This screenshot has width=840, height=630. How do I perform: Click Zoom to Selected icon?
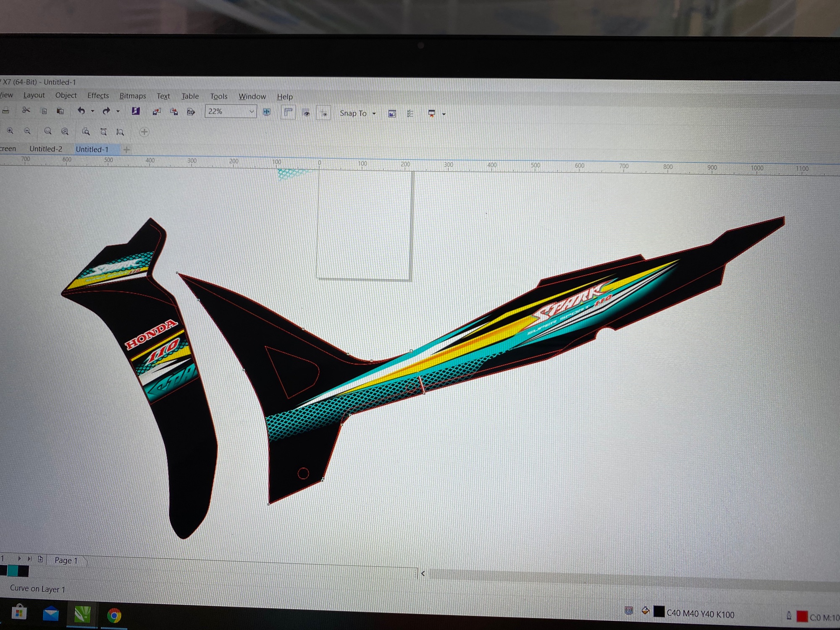(x=48, y=131)
